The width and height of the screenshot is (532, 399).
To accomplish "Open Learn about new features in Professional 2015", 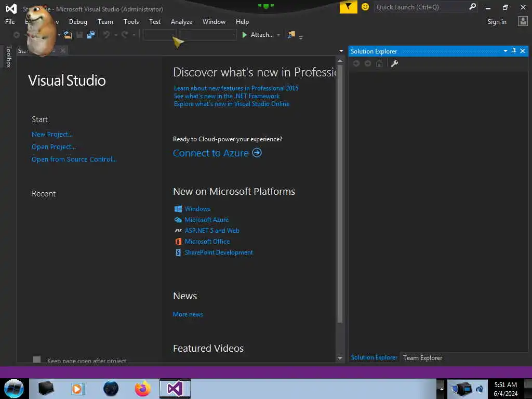I will point(236,88).
